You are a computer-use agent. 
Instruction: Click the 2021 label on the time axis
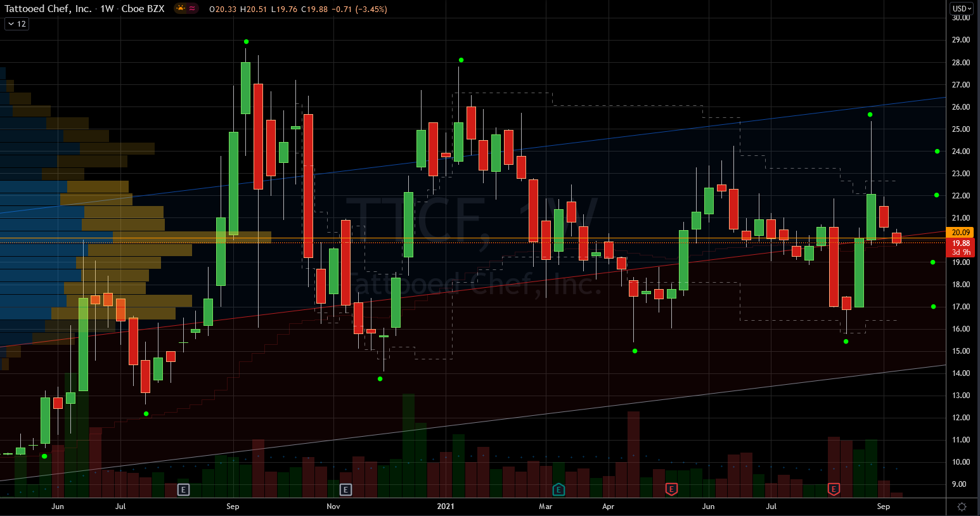coord(446,506)
